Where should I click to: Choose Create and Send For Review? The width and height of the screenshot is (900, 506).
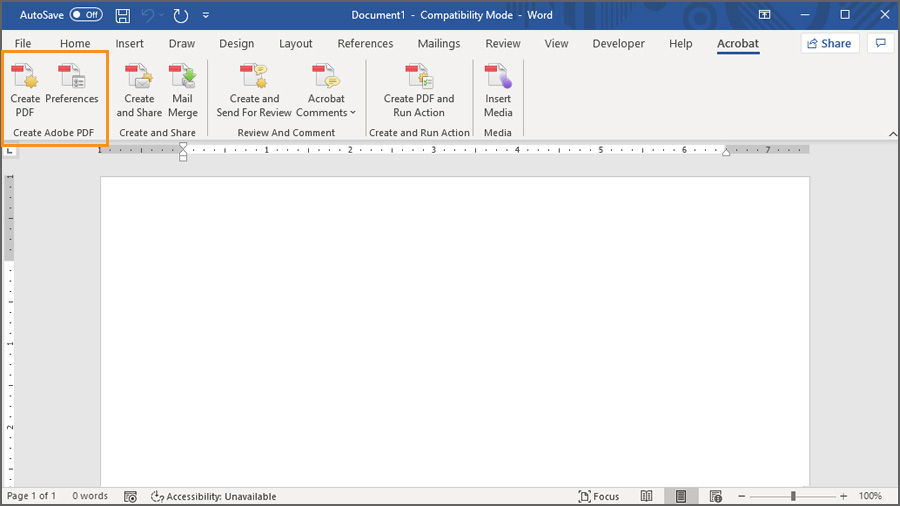tap(254, 91)
